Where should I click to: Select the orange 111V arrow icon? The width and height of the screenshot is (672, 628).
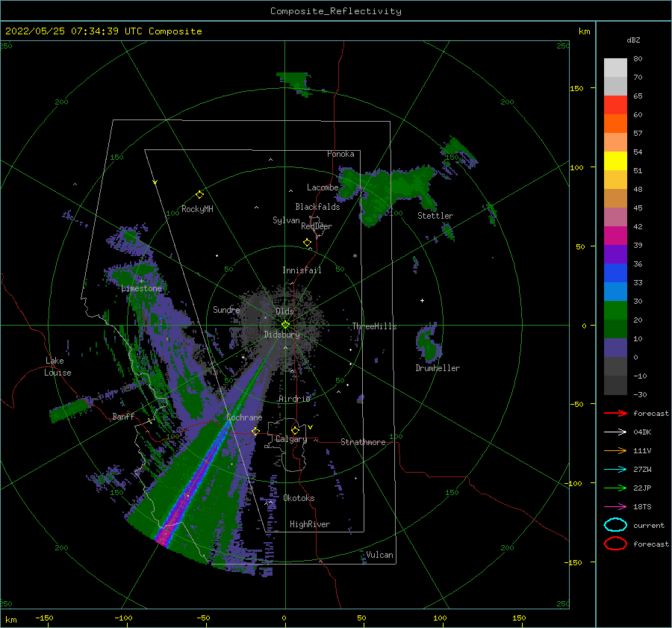pyautogui.click(x=615, y=450)
